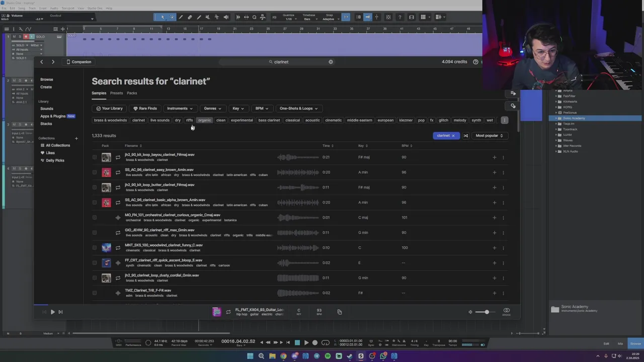Select Arrow tool in Studio One toolbar
The width and height of the screenshot is (644, 362).
[x=162, y=17]
